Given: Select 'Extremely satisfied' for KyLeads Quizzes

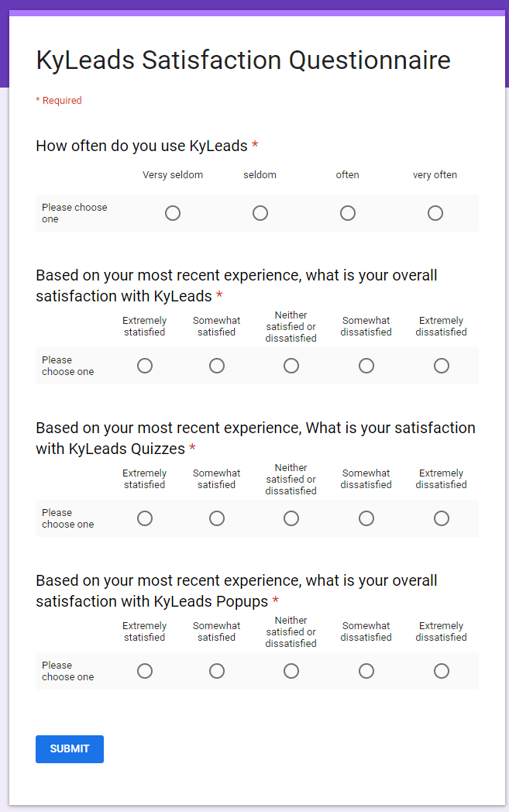Looking at the screenshot, I should (145, 518).
